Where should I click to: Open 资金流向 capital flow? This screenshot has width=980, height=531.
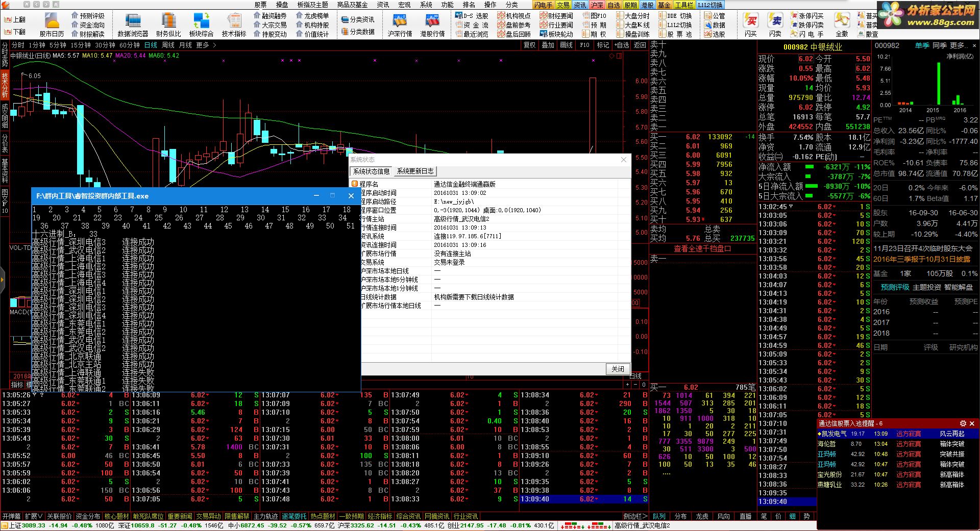(x=88, y=25)
